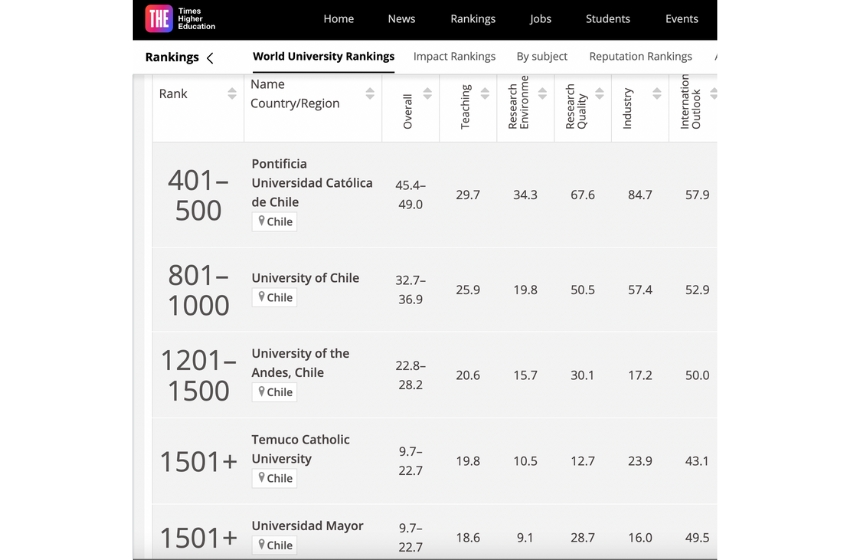The image size is (850, 560).
Task: Open Pontificia Universidad Católica de Chile link
Action: tap(312, 183)
